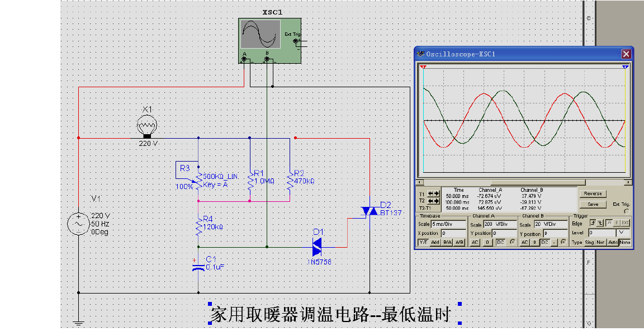Click the red T1 cursor marker atop the display
Image resolution: width=644 pixels, height=331 pixels.
[x=423, y=66]
